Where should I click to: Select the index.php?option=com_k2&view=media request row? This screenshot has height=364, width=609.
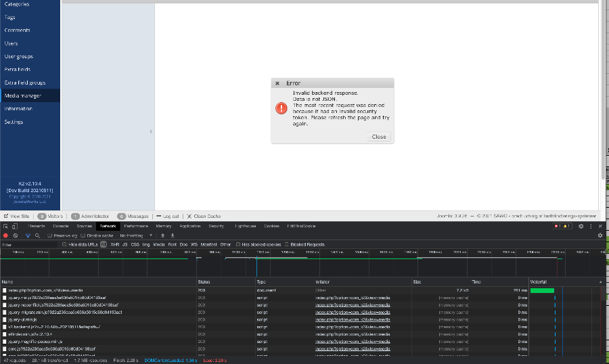point(303,290)
